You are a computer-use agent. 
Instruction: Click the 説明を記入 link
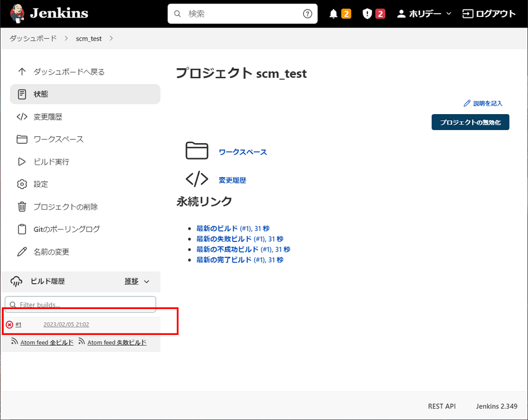click(487, 104)
